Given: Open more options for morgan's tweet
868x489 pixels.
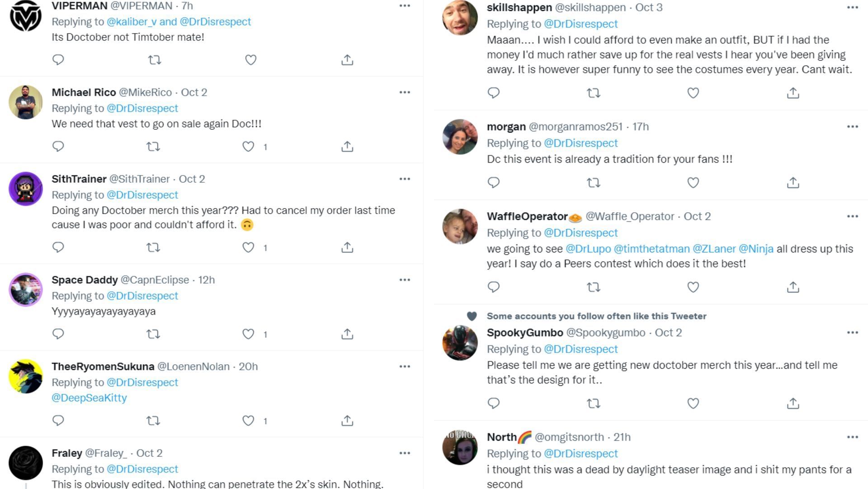Looking at the screenshot, I should point(852,127).
